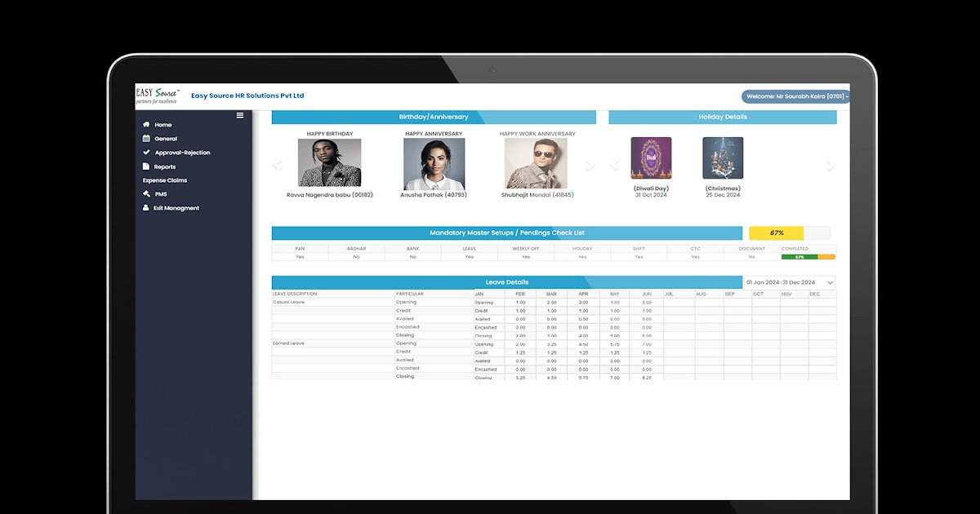Click the name Anusha Pathak (40793)
The width and height of the screenshot is (980, 514).
[434, 196]
